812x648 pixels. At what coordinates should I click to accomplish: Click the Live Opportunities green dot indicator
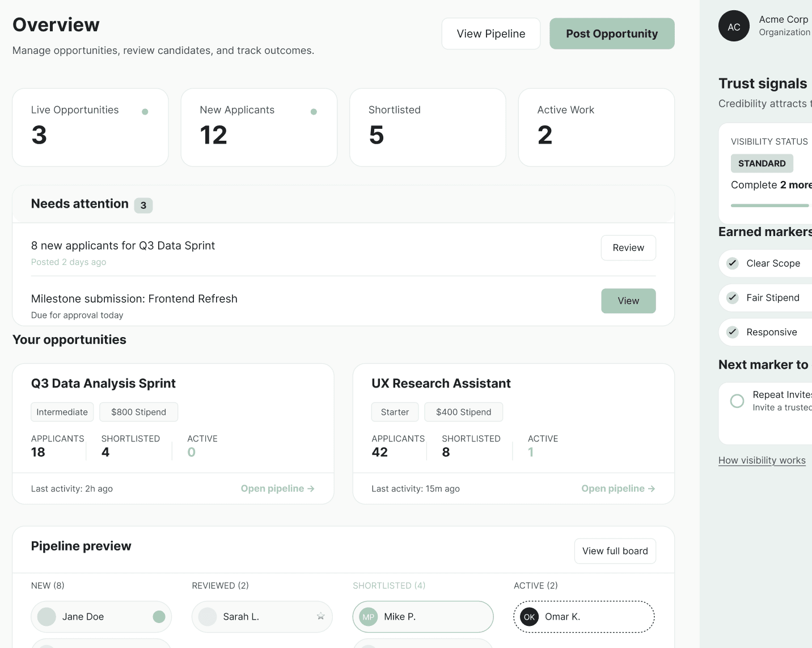pos(145,112)
